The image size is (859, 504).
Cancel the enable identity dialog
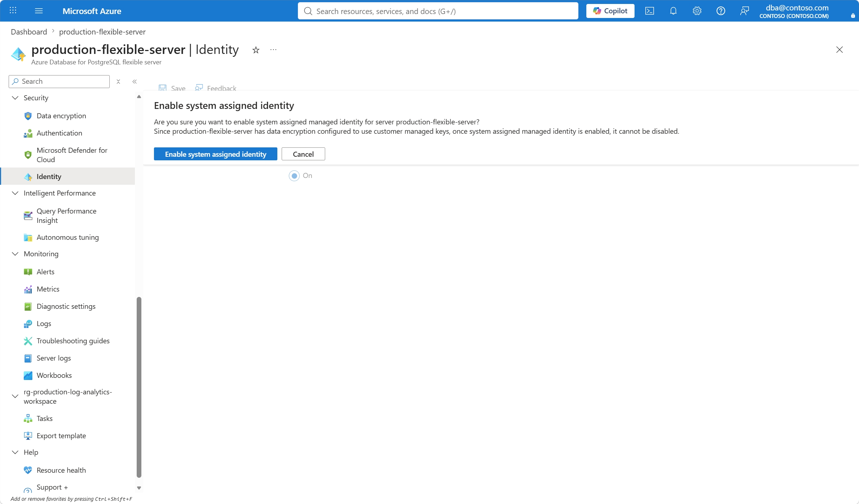303,154
